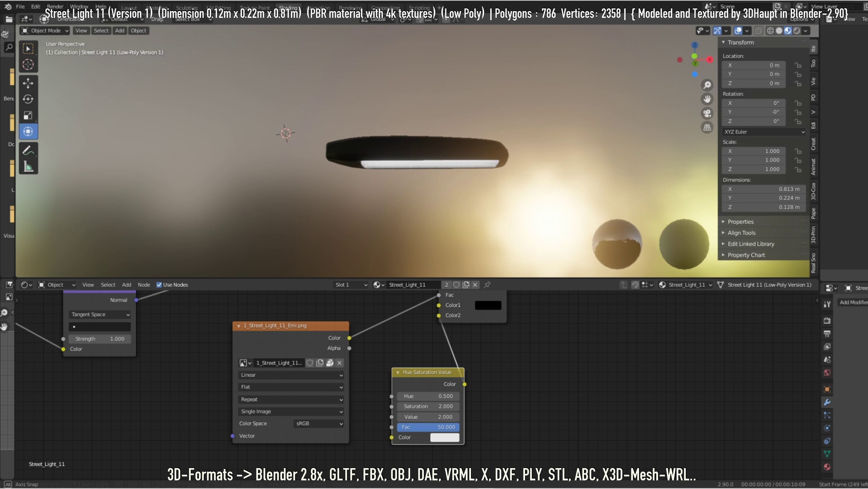Open sRGB color space dropdown
This screenshot has height=489, width=868.
coord(319,423)
